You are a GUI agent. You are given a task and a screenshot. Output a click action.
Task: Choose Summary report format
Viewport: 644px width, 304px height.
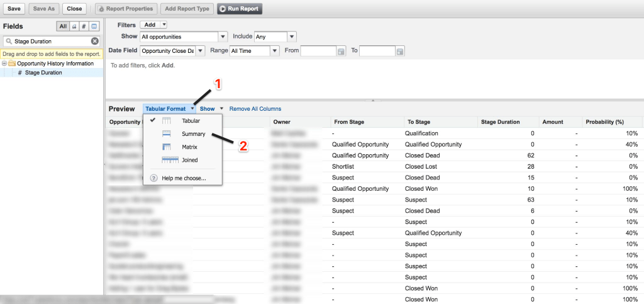tap(194, 134)
